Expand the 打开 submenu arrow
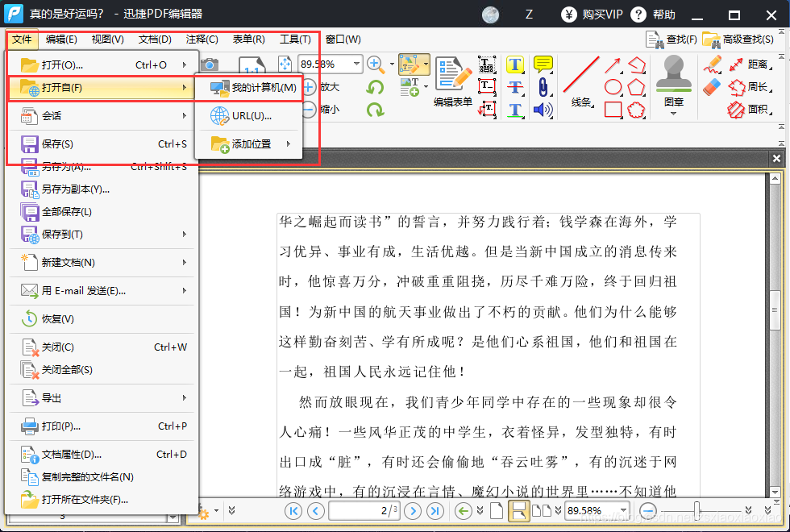 pos(185,64)
